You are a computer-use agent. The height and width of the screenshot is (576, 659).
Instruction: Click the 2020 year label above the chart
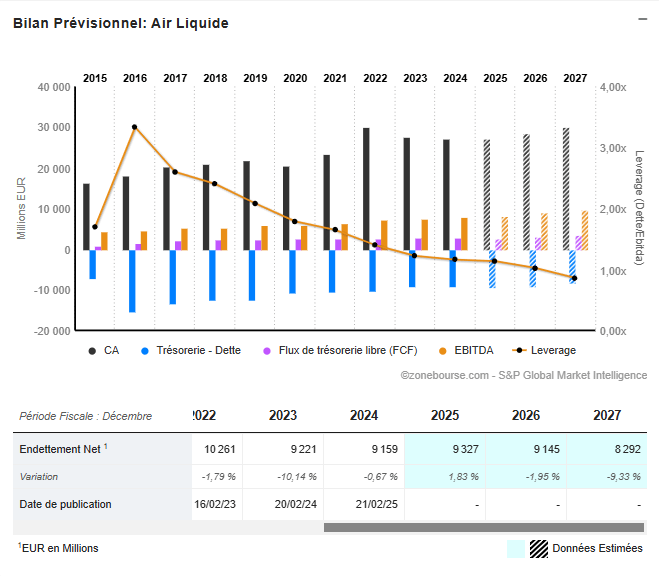[295, 78]
